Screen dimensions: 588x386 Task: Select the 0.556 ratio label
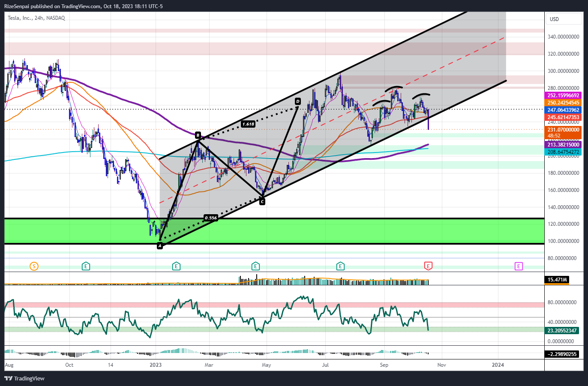(211, 218)
